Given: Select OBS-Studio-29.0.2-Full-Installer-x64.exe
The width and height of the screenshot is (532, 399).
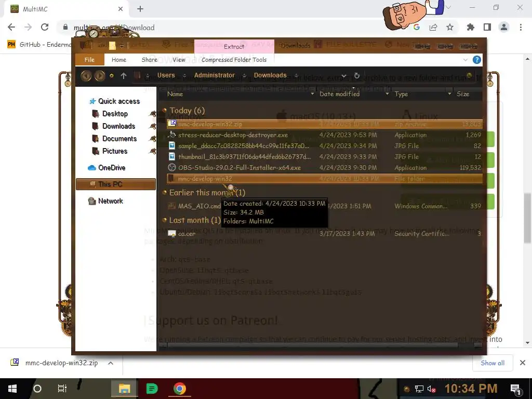Looking at the screenshot, I should [240, 168].
